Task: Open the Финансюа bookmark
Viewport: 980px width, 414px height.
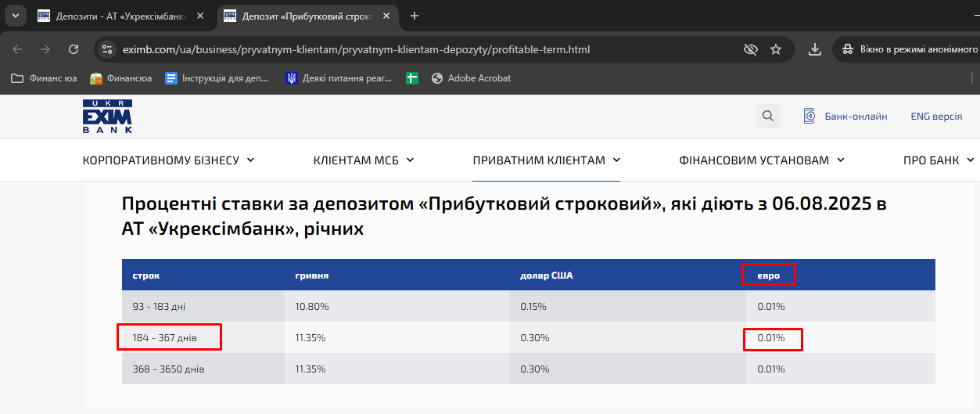Action: point(121,78)
